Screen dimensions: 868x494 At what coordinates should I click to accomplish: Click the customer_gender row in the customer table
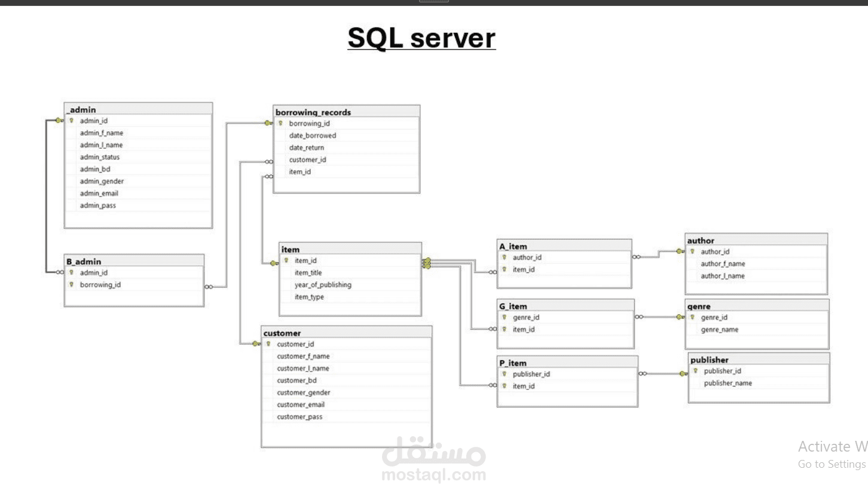click(x=303, y=392)
